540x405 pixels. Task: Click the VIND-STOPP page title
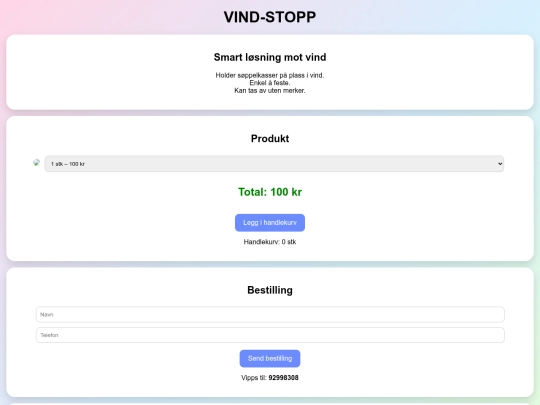[270, 17]
